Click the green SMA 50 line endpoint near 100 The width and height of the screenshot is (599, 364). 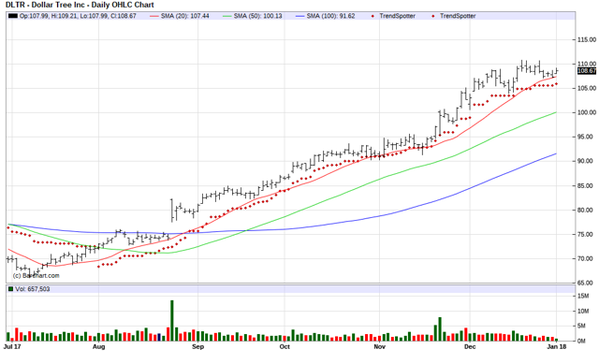[x=556, y=112]
